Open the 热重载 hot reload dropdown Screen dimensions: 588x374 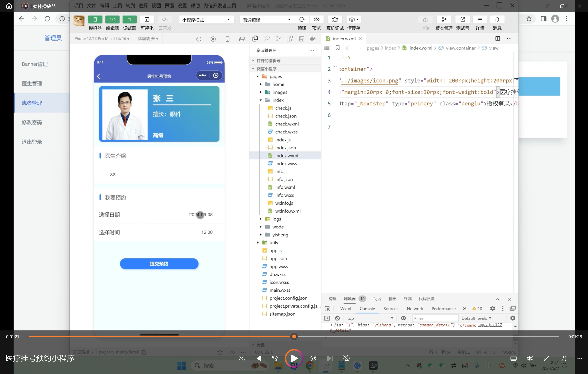tap(148, 39)
